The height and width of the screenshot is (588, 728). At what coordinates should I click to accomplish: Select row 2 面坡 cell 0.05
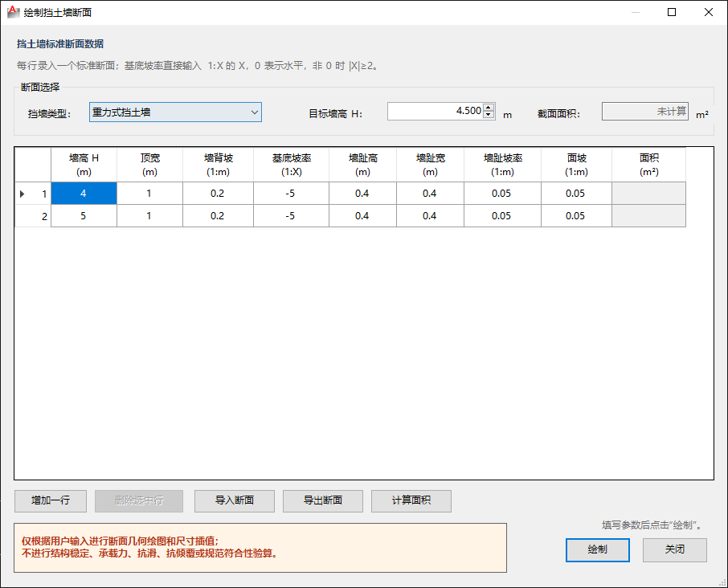point(577,216)
